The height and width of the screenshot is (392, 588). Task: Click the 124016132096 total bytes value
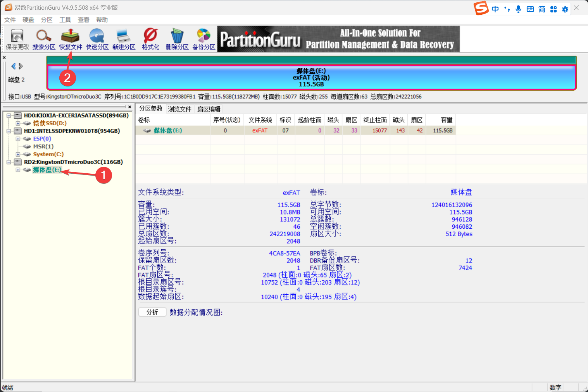452,205
